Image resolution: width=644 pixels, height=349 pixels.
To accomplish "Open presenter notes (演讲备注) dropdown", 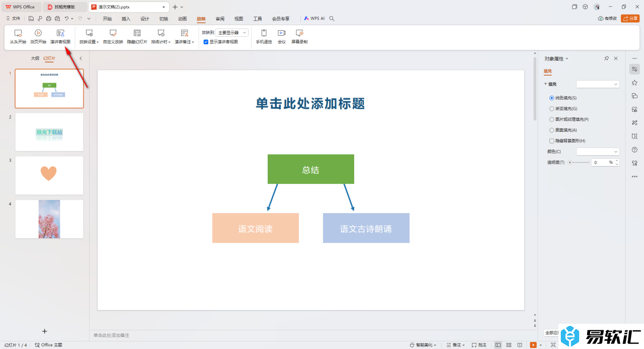I will [x=185, y=37].
